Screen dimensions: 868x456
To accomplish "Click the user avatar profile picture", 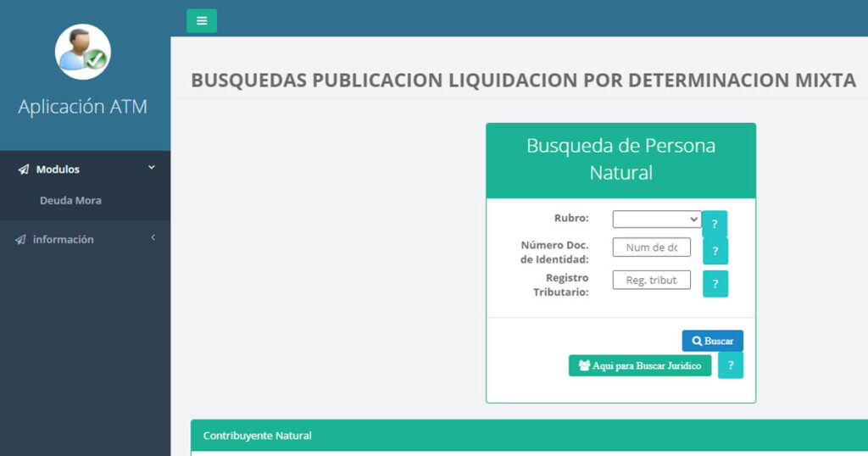I will [83, 52].
